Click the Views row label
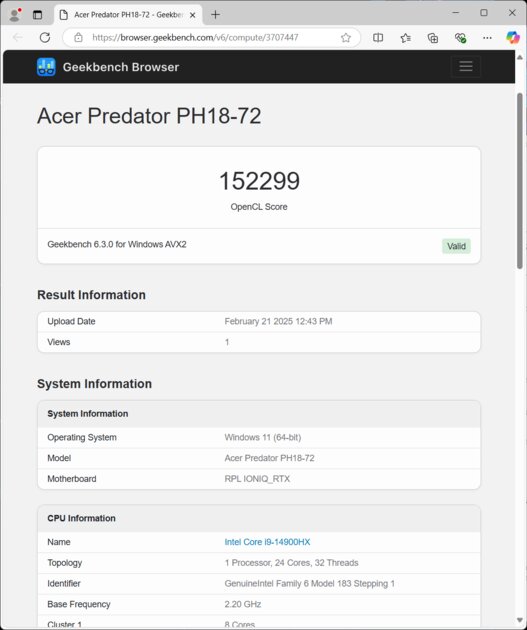Screen dimensions: 527x630 point(59,342)
